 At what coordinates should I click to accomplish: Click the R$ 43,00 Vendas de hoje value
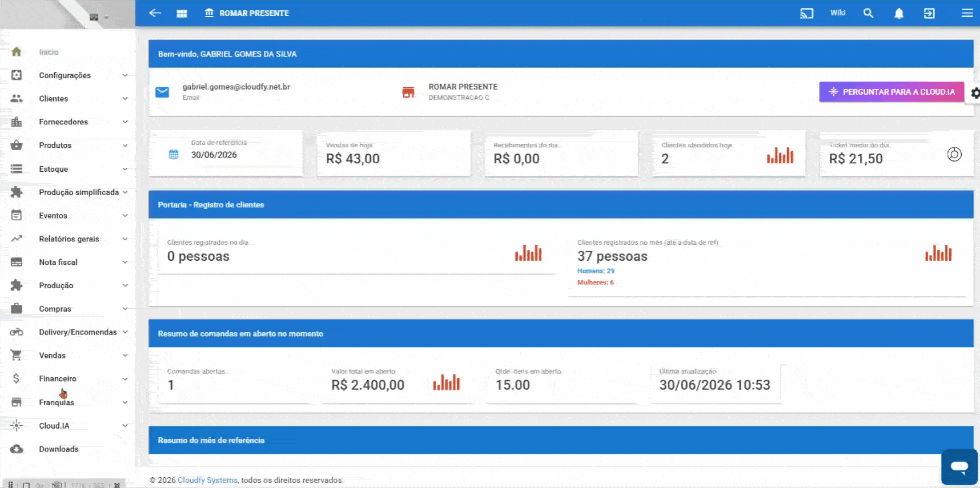tap(353, 159)
